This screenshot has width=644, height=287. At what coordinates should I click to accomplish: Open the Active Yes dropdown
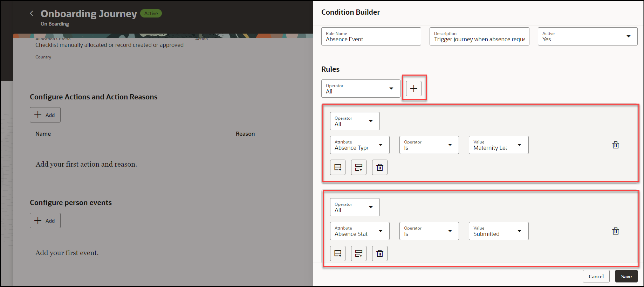point(588,36)
